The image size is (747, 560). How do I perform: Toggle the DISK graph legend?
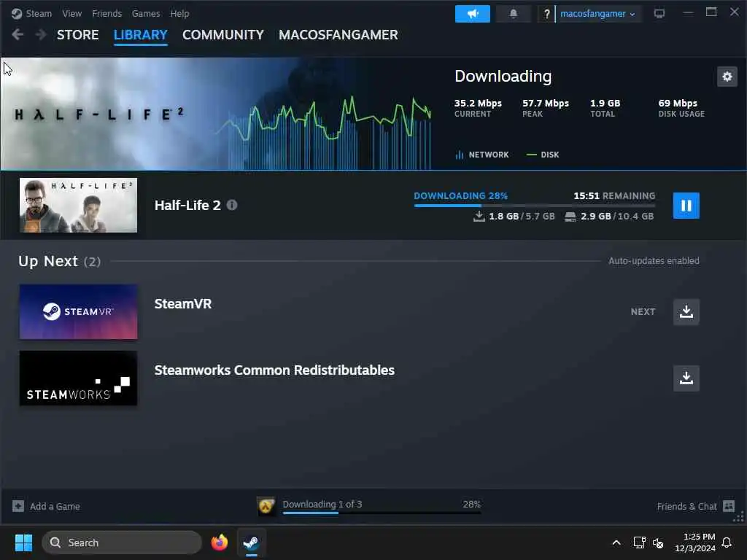click(543, 155)
